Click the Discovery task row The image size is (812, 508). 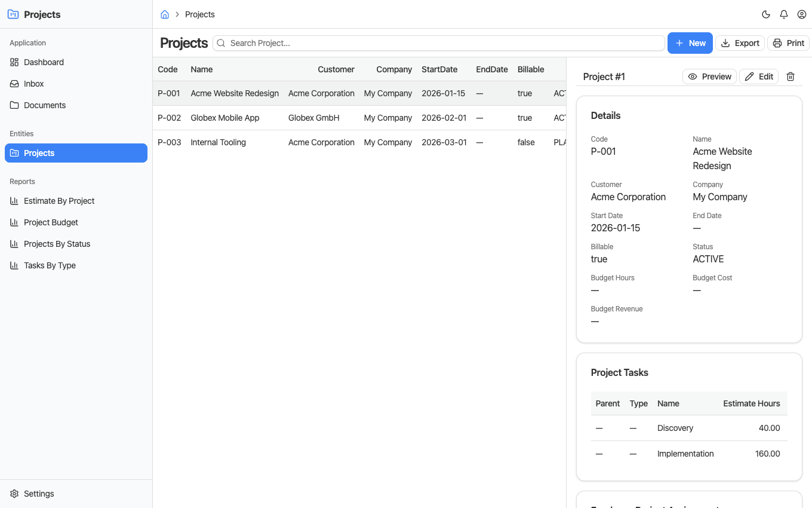(689, 428)
